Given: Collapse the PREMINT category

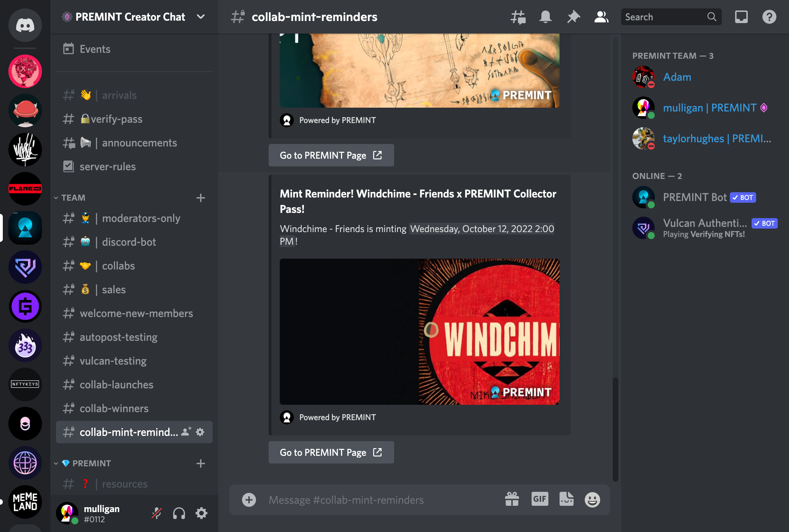Looking at the screenshot, I should [x=83, y=463].
